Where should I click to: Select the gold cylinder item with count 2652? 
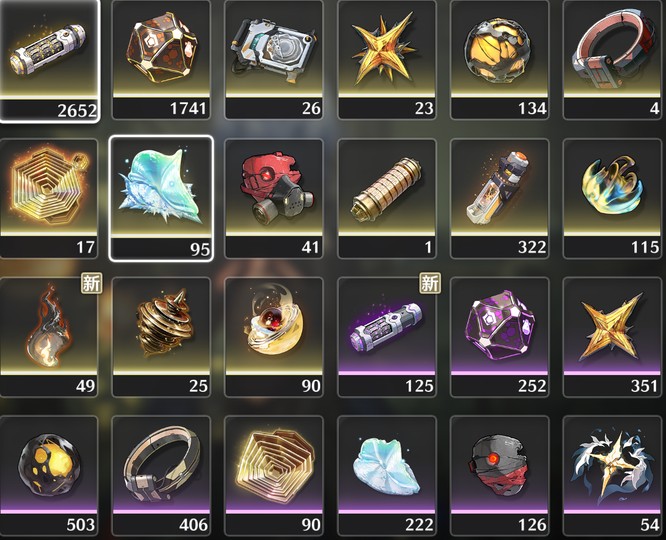(x=49, y=60)
